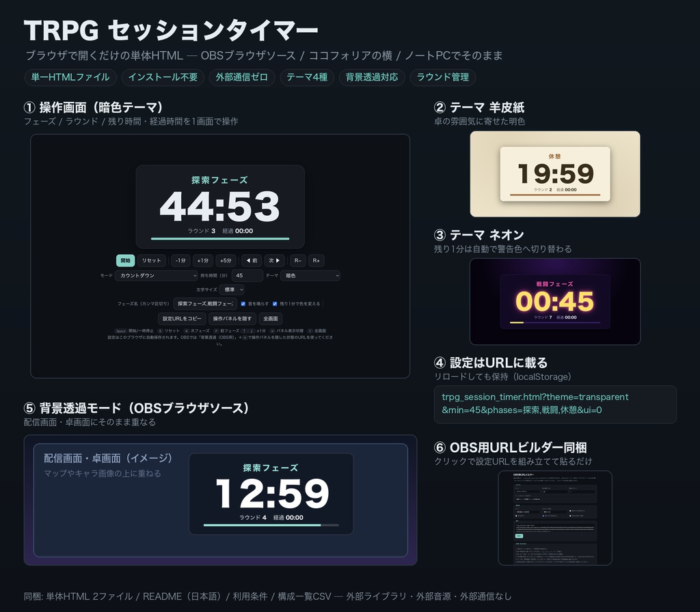Viewport: 700px width, 612px height.
Task: Open the 文字サイズ dropdown showing 標準
Action: 232,290
